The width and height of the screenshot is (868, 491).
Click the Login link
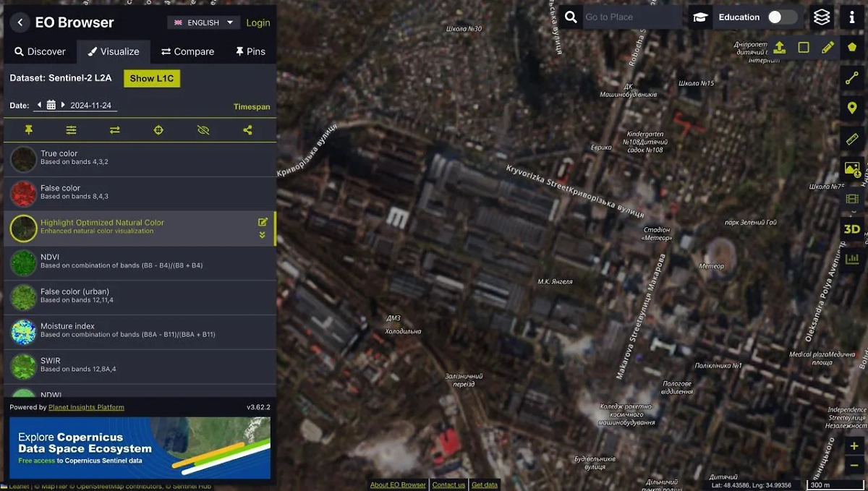point(258,22)
